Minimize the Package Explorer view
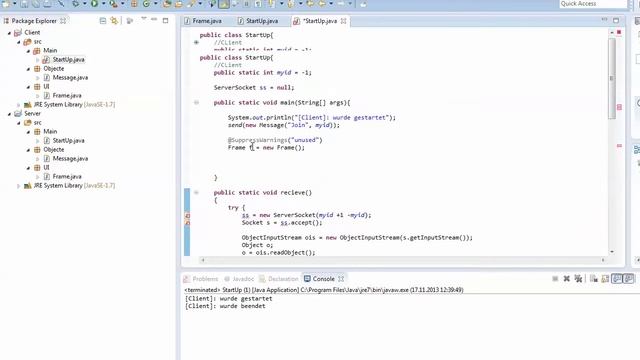The width and height of the screenshot is (640, 360). (154, 19)
